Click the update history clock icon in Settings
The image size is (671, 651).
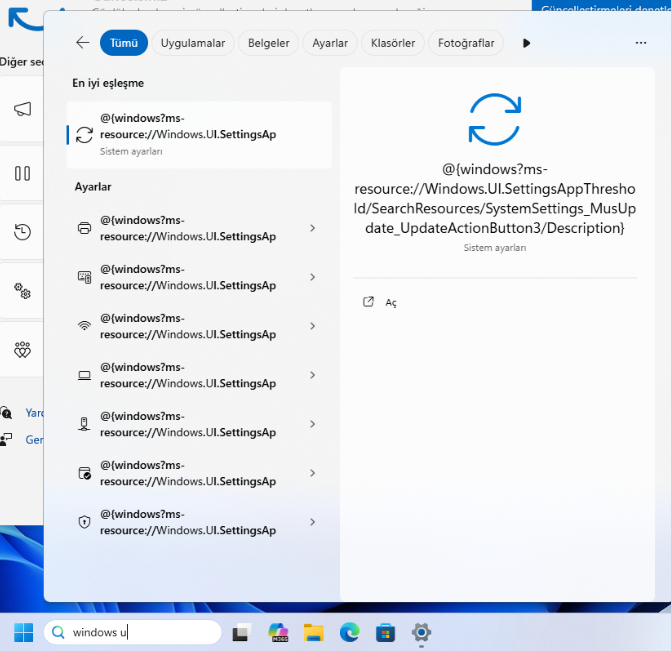(22, 232)
